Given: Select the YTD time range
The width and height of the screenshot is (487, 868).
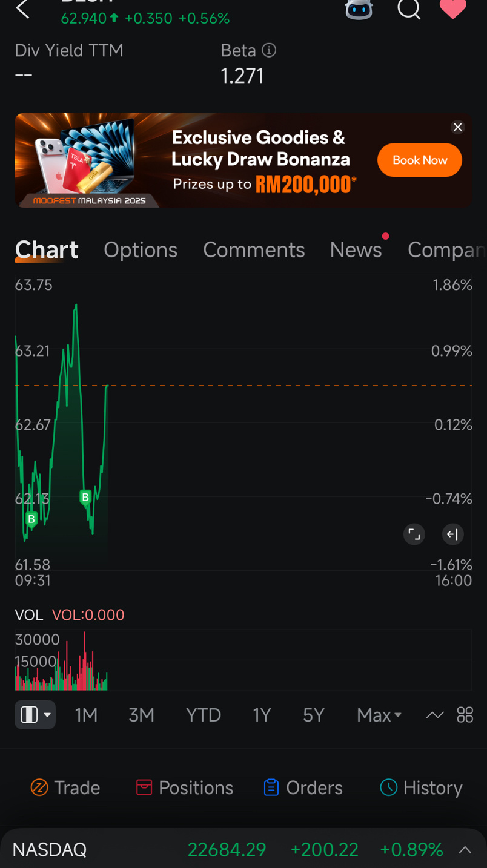Looking at the screenshot, I should (204, 715).
